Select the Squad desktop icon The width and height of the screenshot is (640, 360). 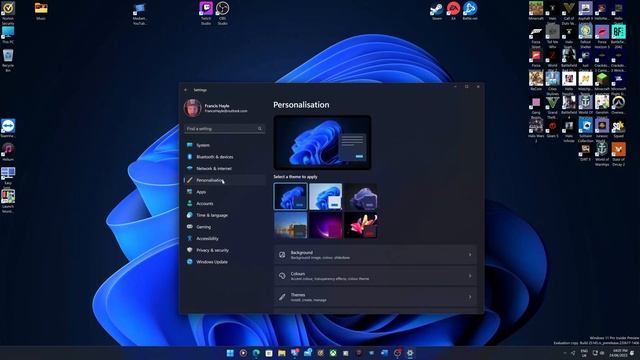click(x=618, y=129)
